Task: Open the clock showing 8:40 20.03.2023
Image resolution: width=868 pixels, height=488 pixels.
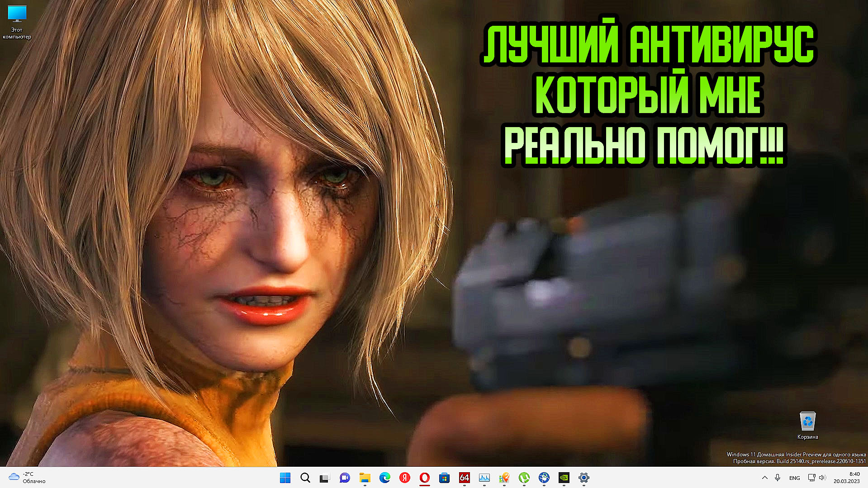Action: [x=847, y=478]
